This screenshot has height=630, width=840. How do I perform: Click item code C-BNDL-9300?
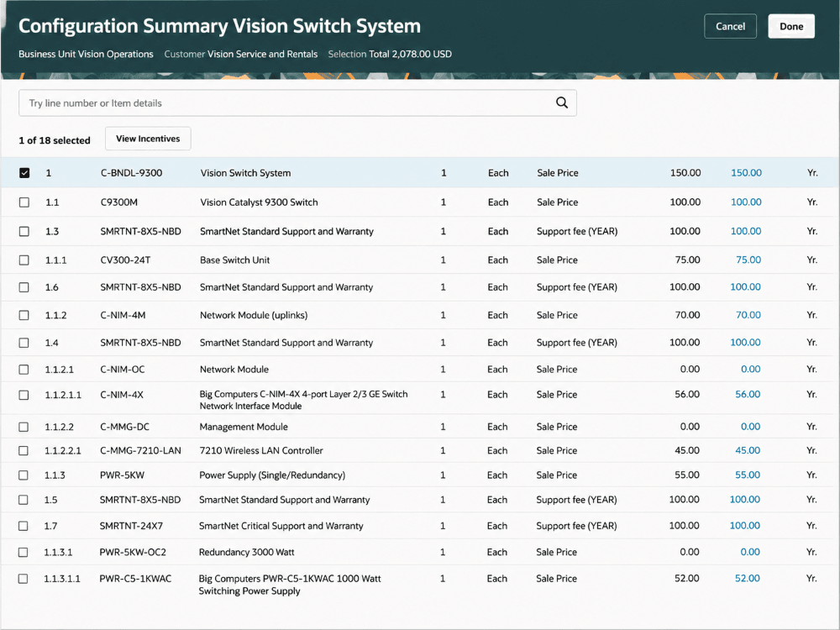[131, 172]
